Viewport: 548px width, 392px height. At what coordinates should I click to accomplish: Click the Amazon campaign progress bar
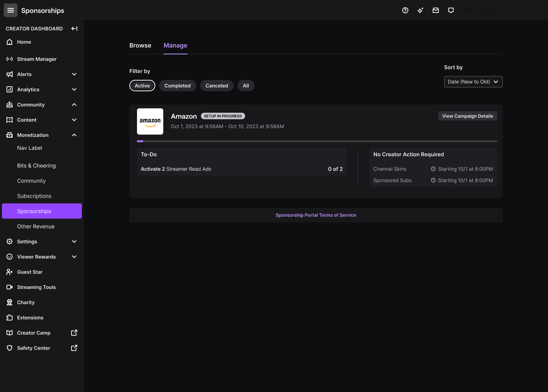[317, 141]
